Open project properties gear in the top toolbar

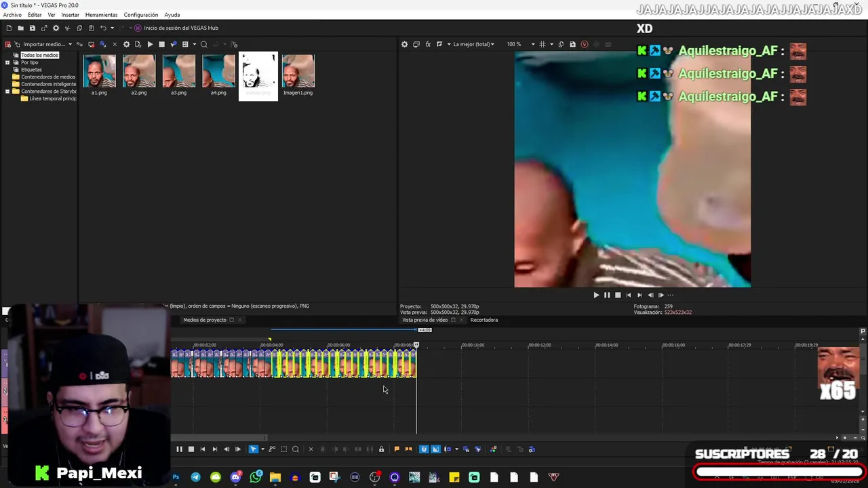[x=56, y=28]
